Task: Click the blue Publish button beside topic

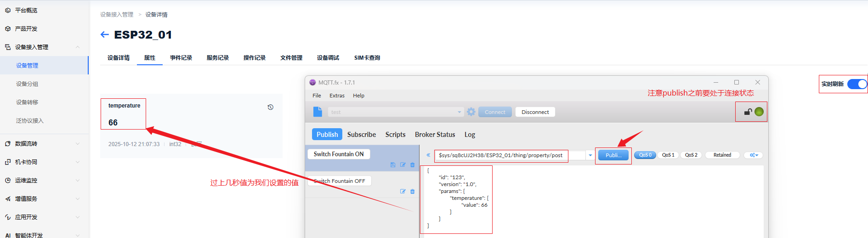Action: [x=613, y=155]
